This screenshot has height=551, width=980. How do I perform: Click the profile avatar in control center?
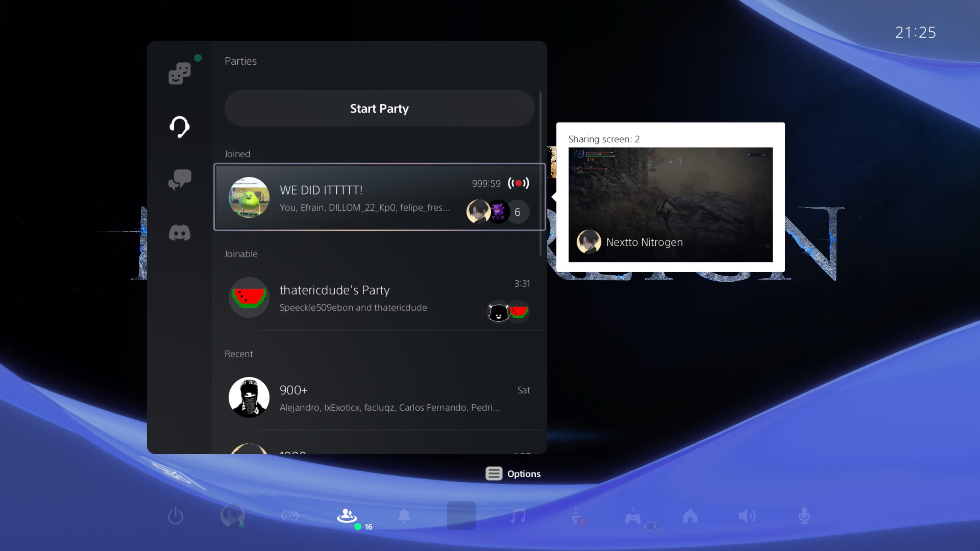pos(232,516)
